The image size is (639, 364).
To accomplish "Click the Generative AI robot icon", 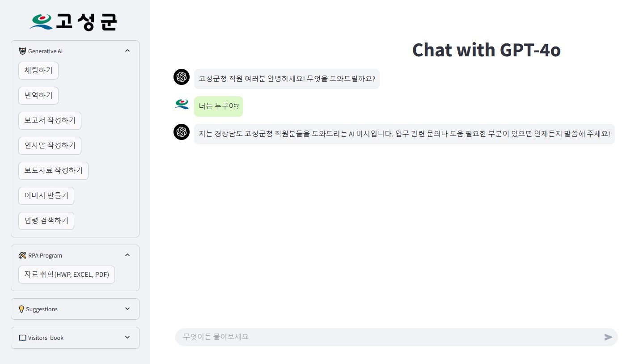I will point(23,51).
